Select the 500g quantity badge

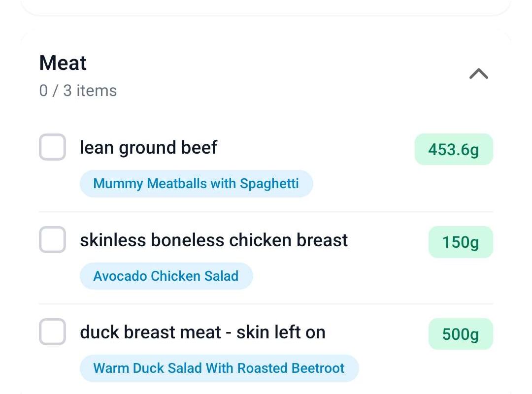coord(461,334)
